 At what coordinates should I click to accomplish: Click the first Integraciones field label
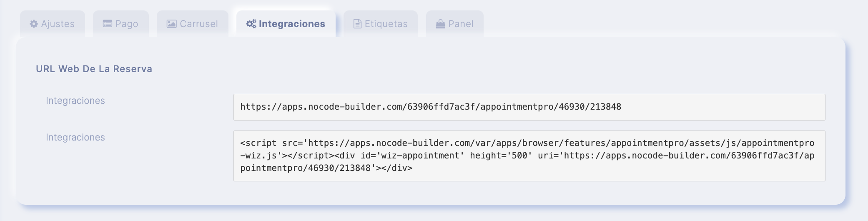pyautogui.click(x=75, y=100)
